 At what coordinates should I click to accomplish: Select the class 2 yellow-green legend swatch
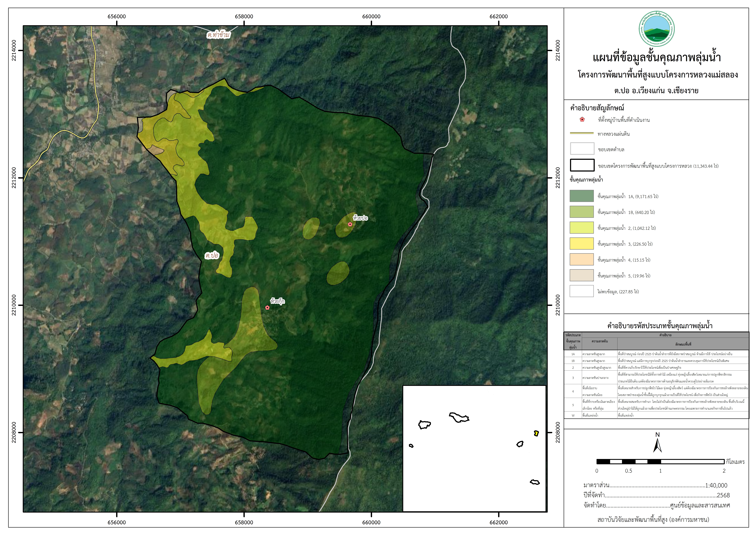click(x=582, y=228)
